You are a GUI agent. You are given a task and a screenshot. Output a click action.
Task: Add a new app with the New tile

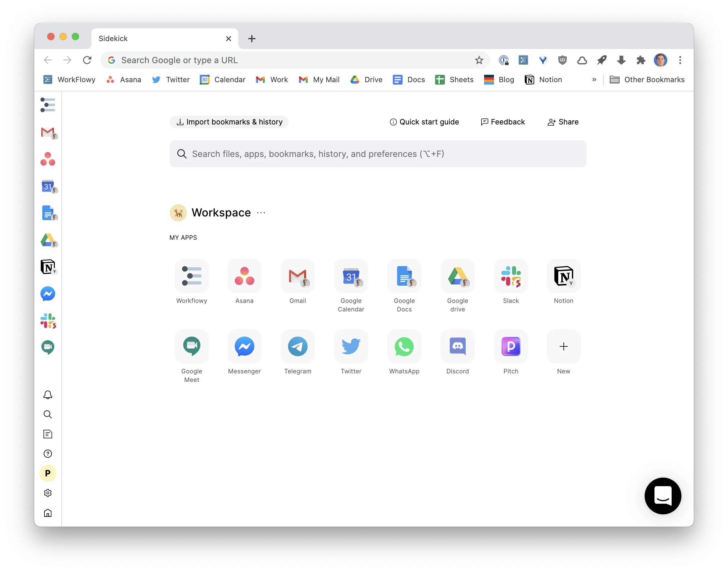click(x=563, y=346)
